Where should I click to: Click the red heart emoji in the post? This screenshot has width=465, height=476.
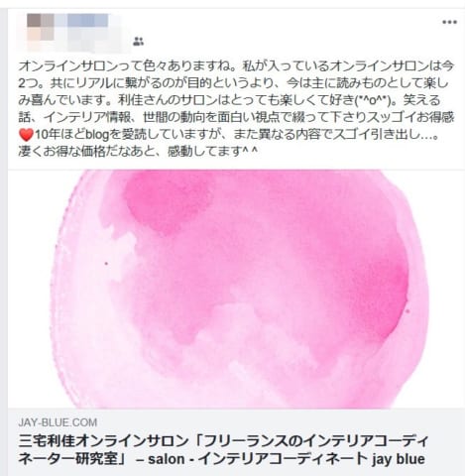(x=26, y=135)
